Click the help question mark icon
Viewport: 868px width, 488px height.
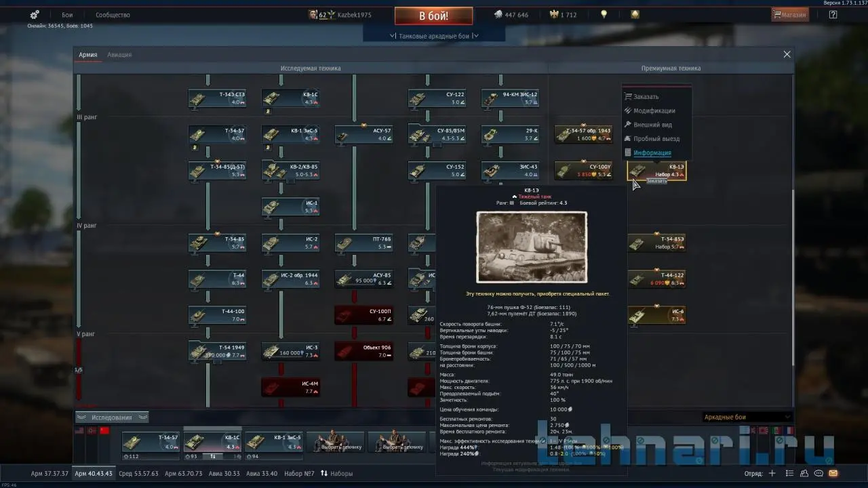833,15
